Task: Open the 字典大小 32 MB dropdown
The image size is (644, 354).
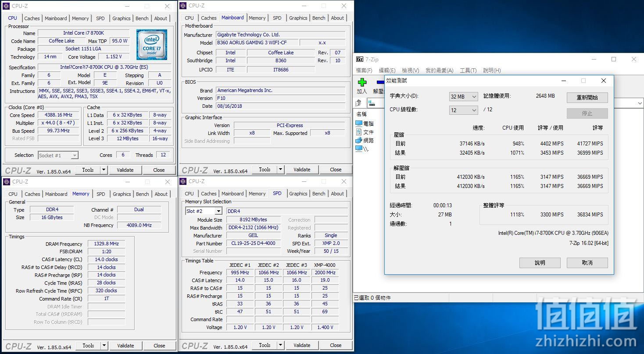Action: click(464, 96)
